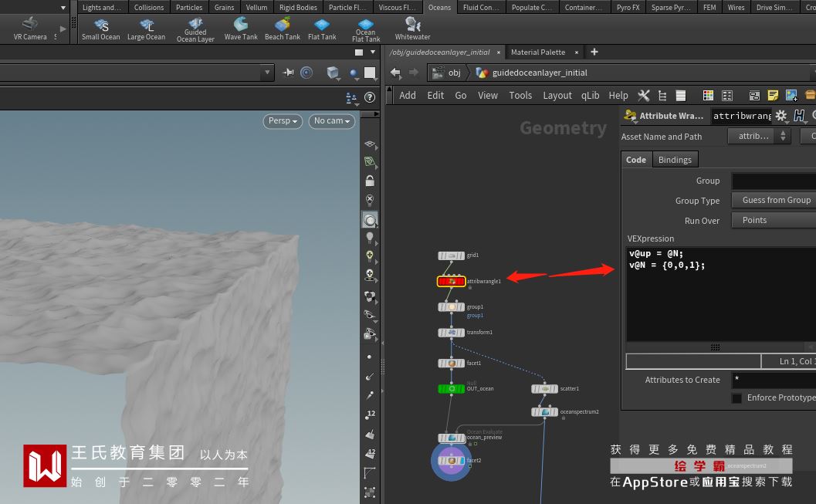816x504 pixels.
Task: Select the Whitewater shelf tool
Action: 412,29
